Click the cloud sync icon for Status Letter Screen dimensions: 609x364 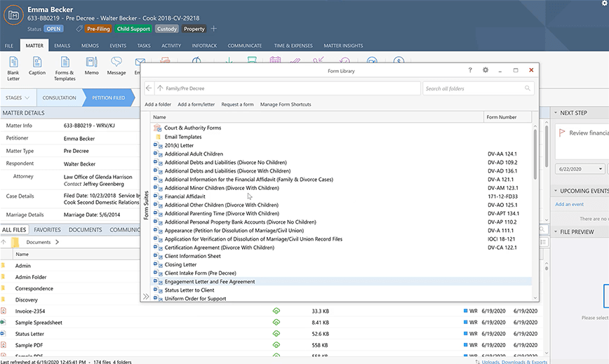(276, 333)
